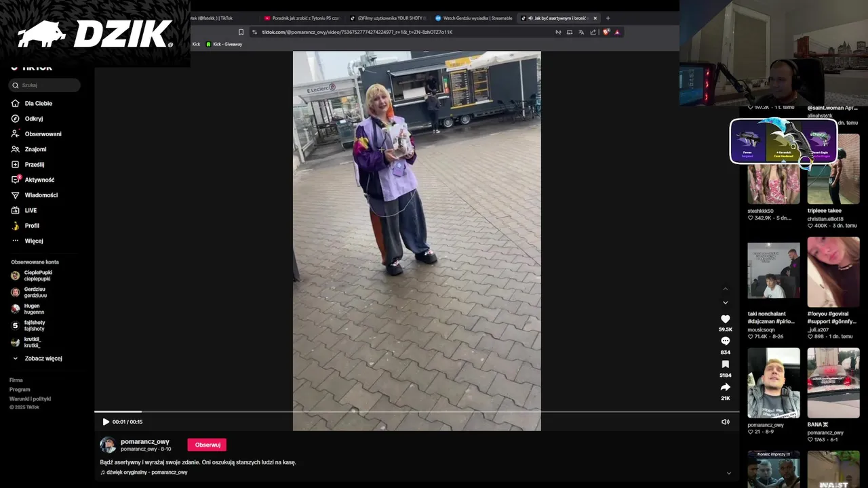The height and width of the screenshot is (488, 868).
Task: Open the Dla Ciebie feed icon
Action: click(x=15, y=103)
